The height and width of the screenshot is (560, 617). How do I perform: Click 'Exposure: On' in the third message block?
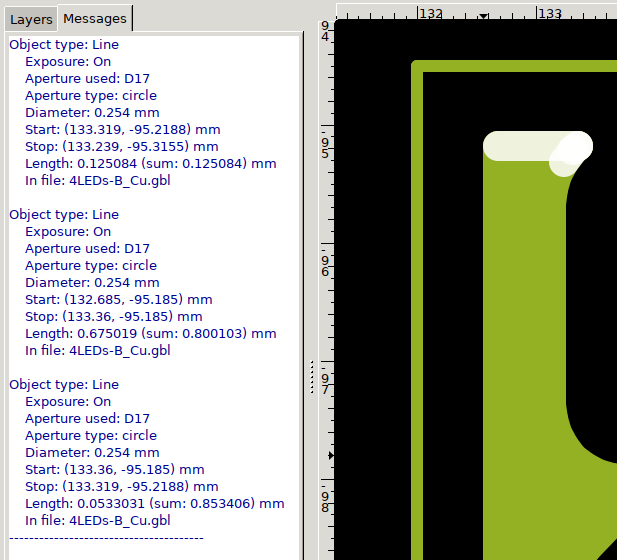pyautogui.click(x=68, y=401)
